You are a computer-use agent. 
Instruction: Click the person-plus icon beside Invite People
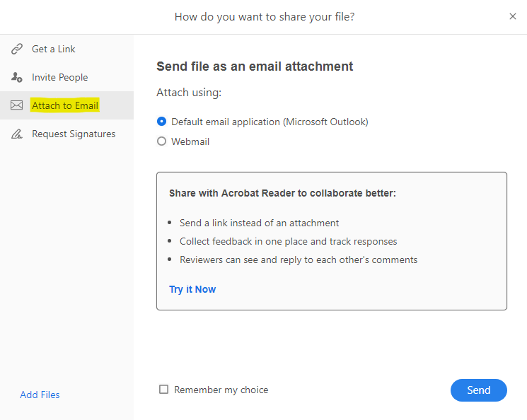point(16,77)
